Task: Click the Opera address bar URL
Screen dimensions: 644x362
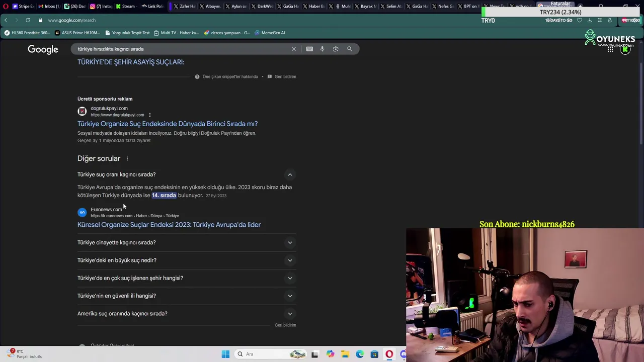Action: tap(72, 20)
